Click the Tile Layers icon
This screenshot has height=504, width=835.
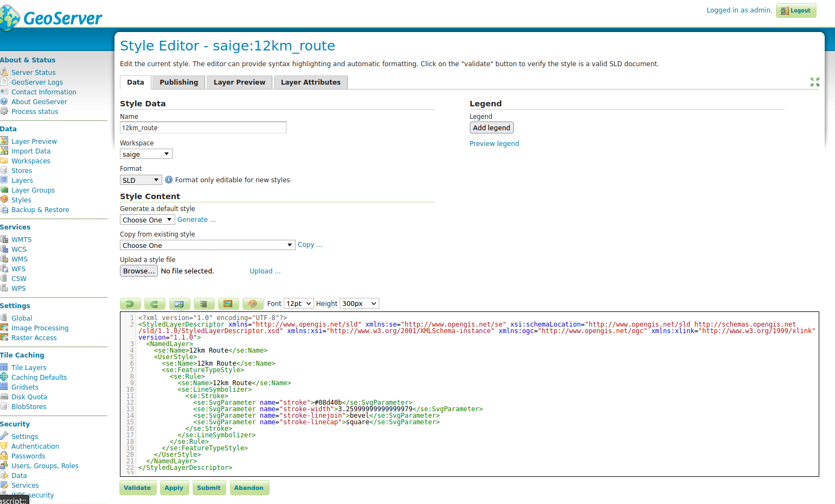[4, 367]
